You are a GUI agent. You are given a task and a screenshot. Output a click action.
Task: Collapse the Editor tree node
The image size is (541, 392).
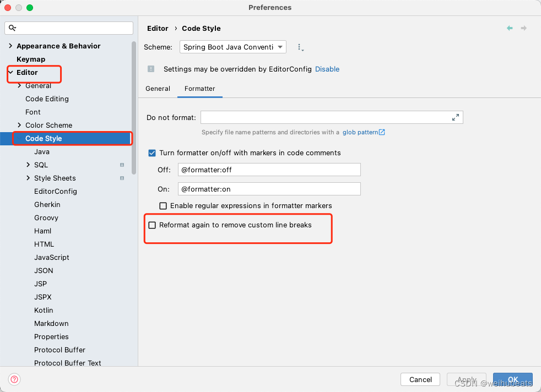tap(10, 72)
